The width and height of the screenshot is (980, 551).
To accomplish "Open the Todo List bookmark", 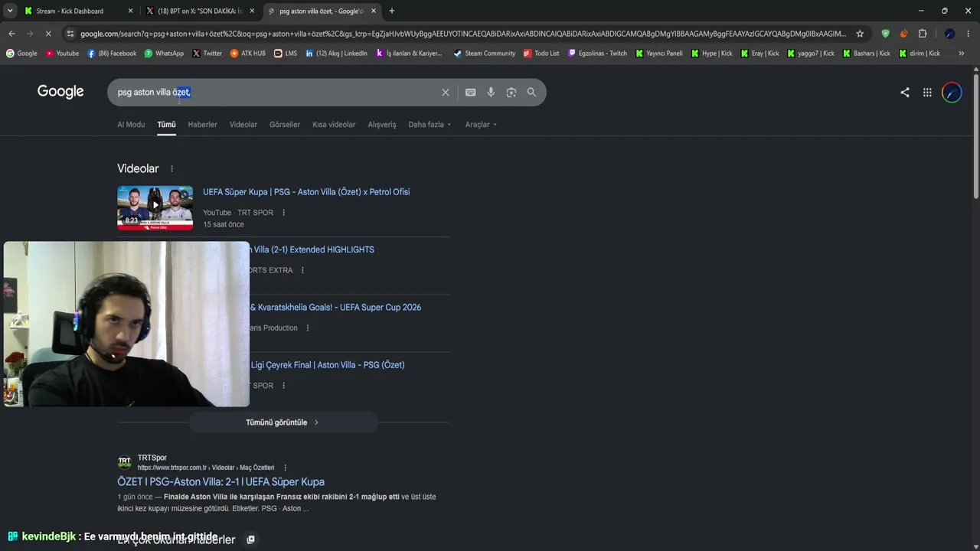I will 541,54.
